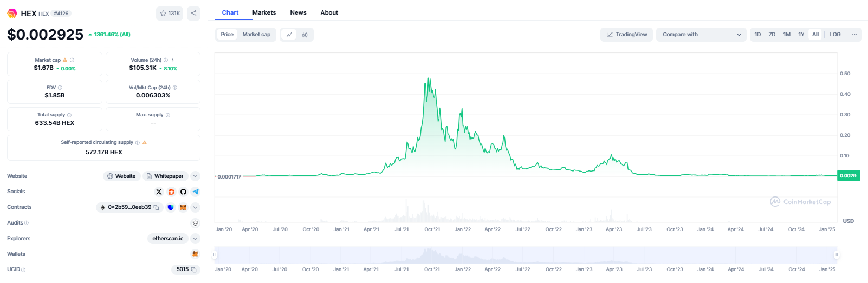Switch chart to line view
This screenshot has width=868, height=283.
289,35
